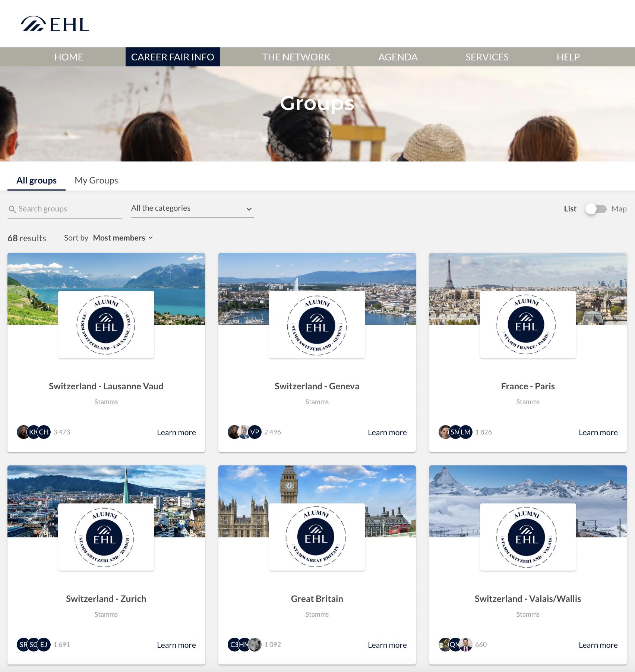Image resolution: width=635 pixels, height=672 pixels.
Task: Click the photo avatar on France - Paris card
Action: coord(445,432)
